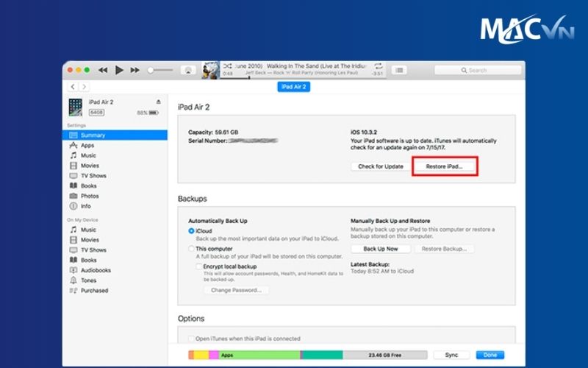
Task: Click the teal storage bar segment
Action: click(x=322, y=355)
